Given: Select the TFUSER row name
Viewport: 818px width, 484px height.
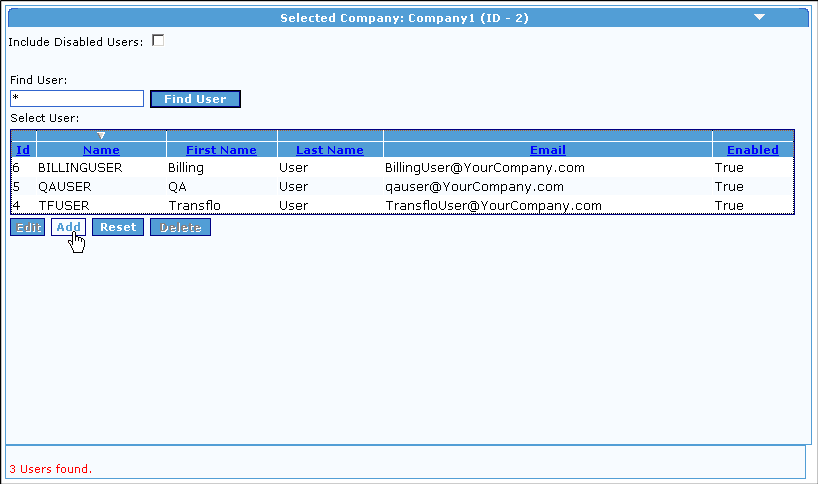Looking at the screenshot, I should coord(64,205).
